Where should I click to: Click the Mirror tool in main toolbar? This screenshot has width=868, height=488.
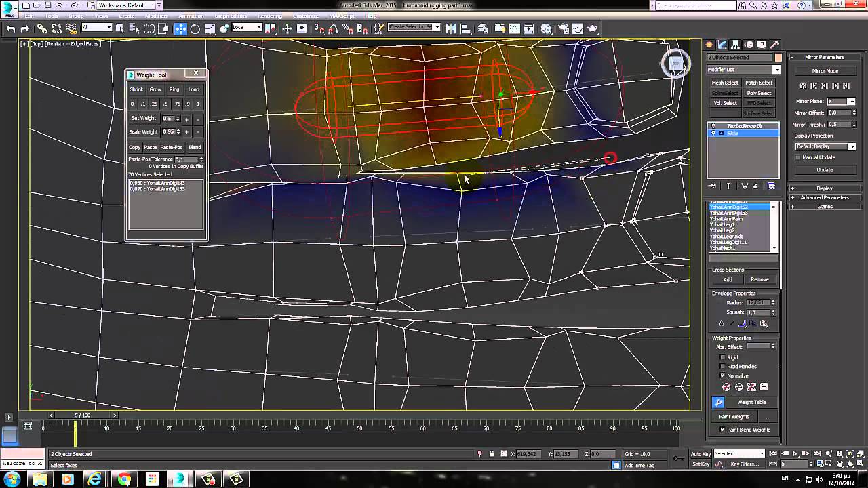click(450, 28)
